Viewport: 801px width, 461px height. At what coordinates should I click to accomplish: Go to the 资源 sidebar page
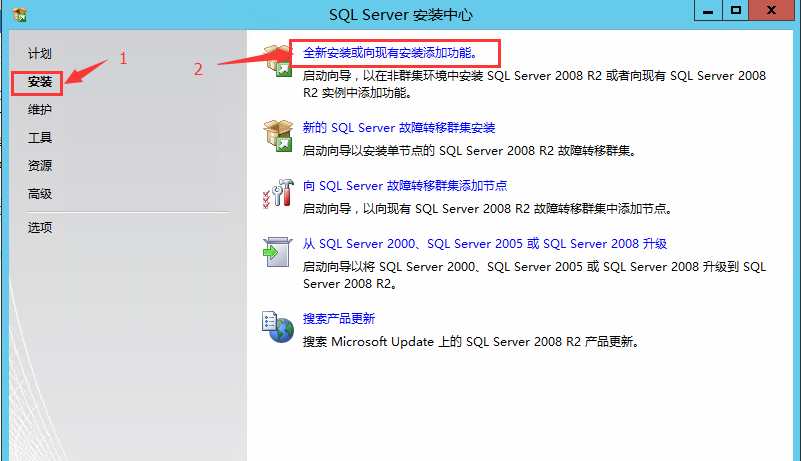[x=39, y=166]
